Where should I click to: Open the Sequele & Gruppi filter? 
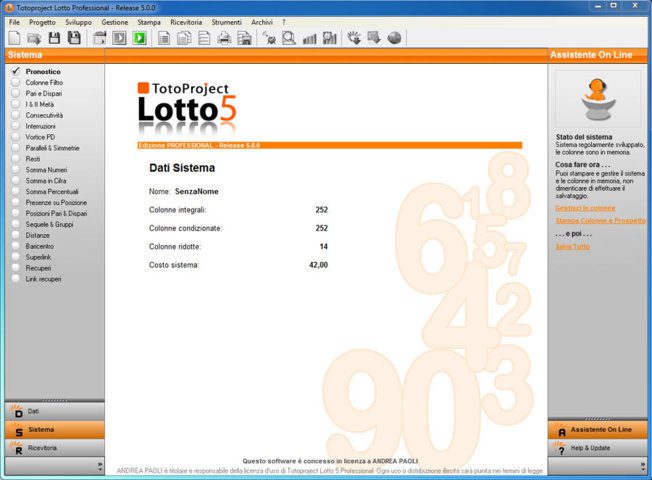(49, 224)
